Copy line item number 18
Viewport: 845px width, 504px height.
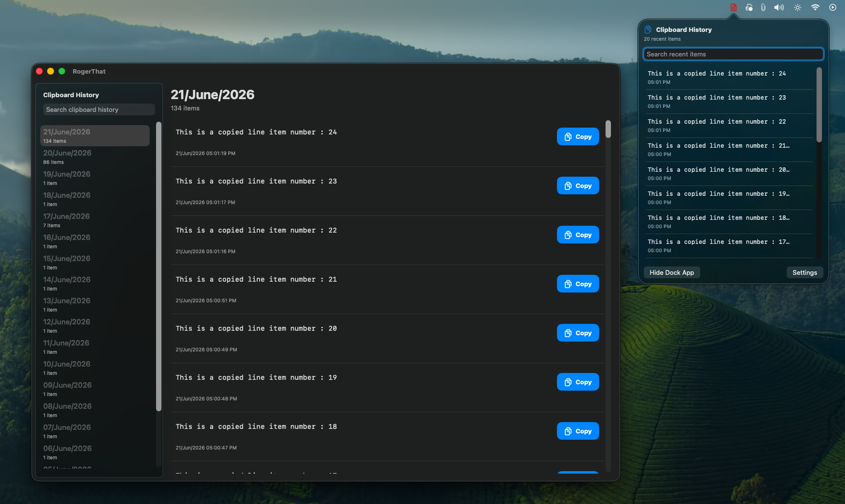coord(578,431)
